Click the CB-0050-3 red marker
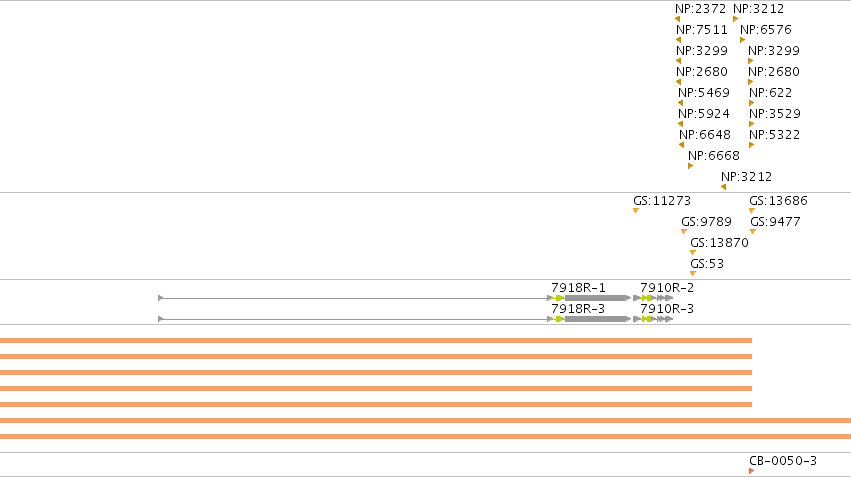This screenshot has width=851, height=477. click(x=752, y=470)
